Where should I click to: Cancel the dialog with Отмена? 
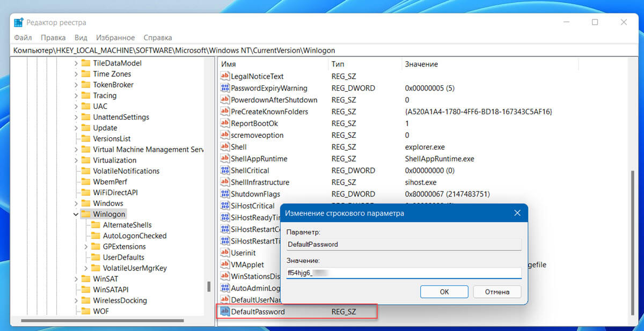497,292
